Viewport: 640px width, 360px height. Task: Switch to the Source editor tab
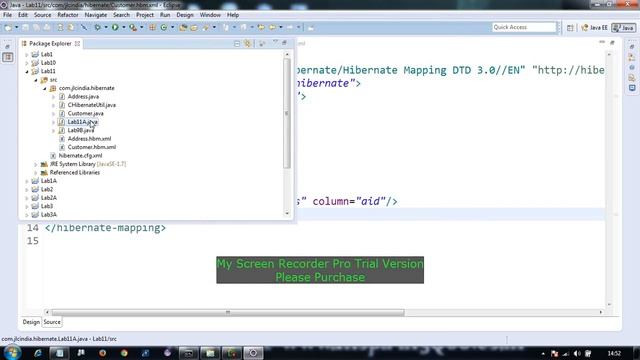coord(52,322)
